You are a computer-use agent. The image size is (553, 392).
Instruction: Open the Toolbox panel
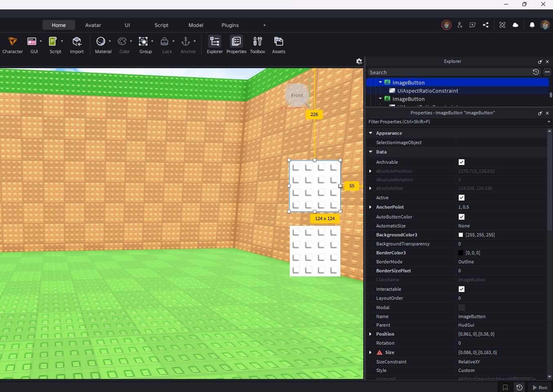click(258, 45)
